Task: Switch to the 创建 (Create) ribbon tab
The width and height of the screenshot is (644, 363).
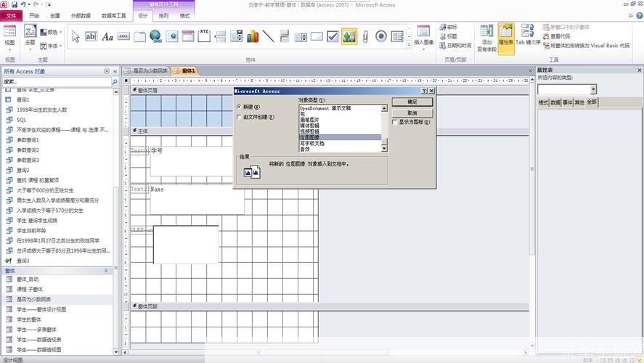Action: point(55,15)
